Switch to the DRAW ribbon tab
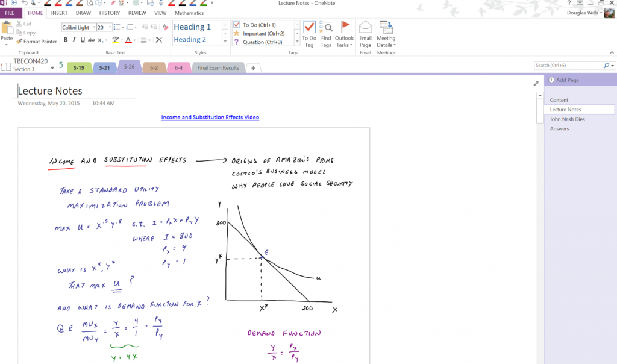The width and height of the screenshot is (617, 364). [x=83, y=13]
